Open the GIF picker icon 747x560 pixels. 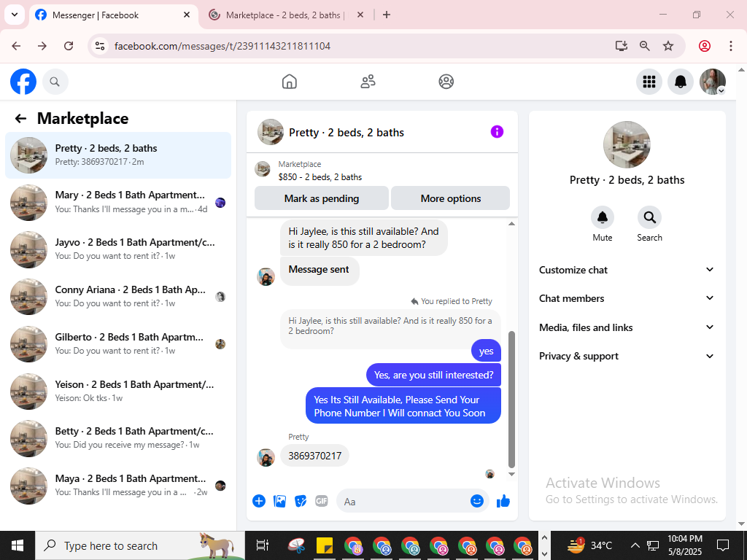(x=322, y=501)
